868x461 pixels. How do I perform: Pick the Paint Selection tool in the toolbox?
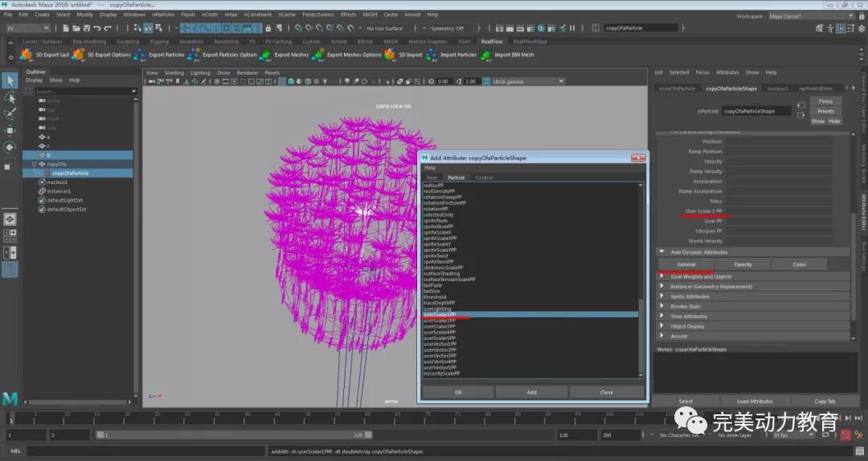point(10,113)
